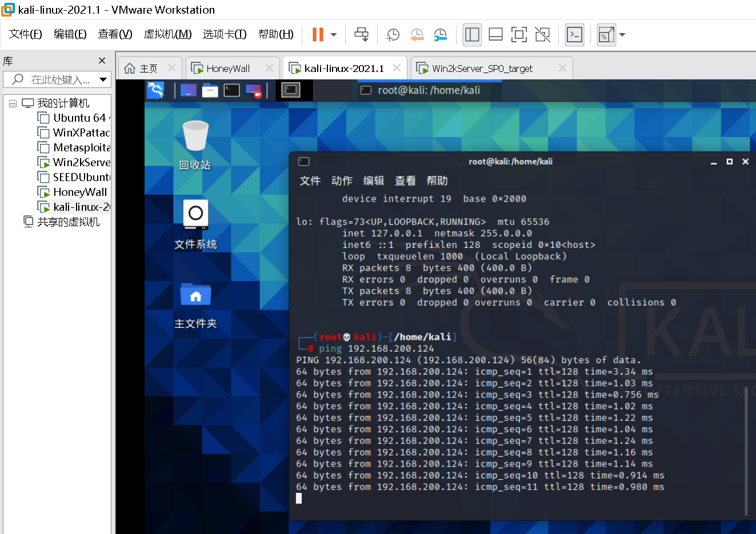This screenshot has width=756, height=534.
Task: Open the 回收站 desktop icon
Action: (x=195, y=146)
